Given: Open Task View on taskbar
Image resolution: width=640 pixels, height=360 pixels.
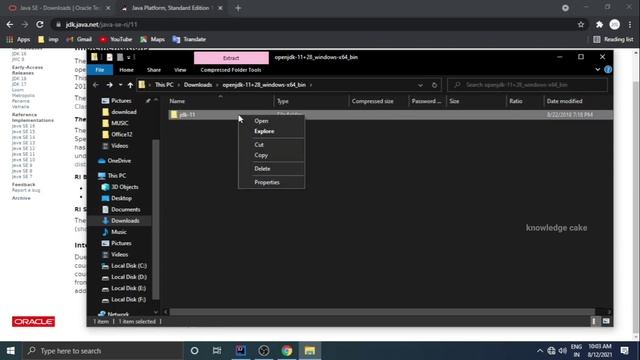Looking at the screenshot, I should (x=217, y=351).
